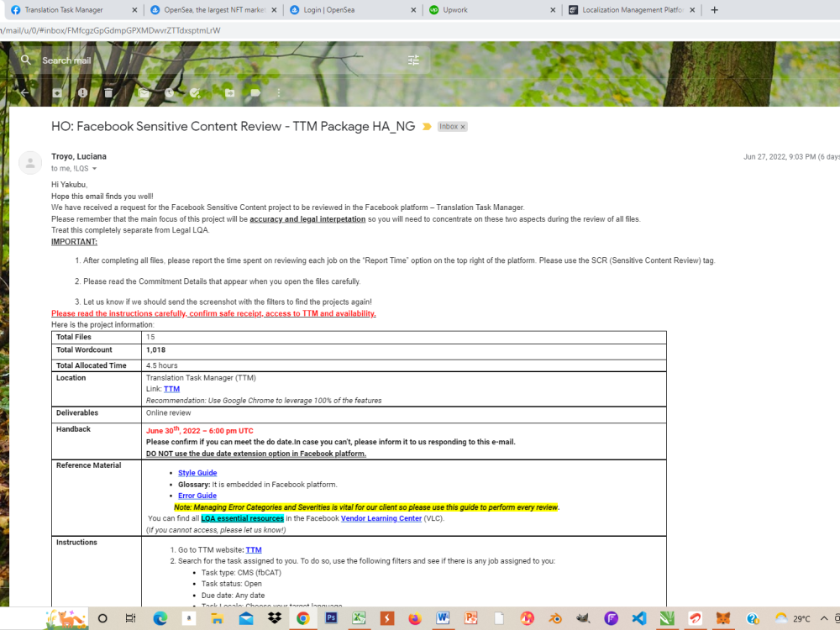Add to Tasks with the checkmark icon
Screen dimensions: 840x630
coord(195,92)
